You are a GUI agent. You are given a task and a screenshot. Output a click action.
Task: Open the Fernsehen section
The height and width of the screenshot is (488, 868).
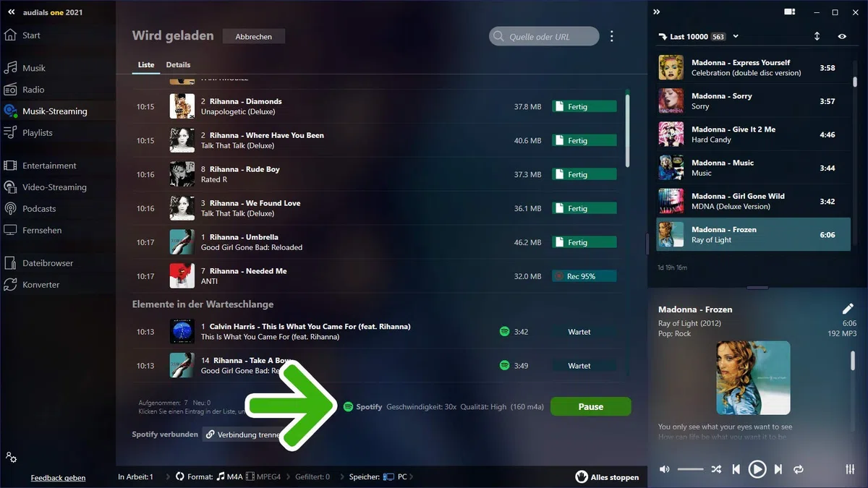[x=33, y=231]
